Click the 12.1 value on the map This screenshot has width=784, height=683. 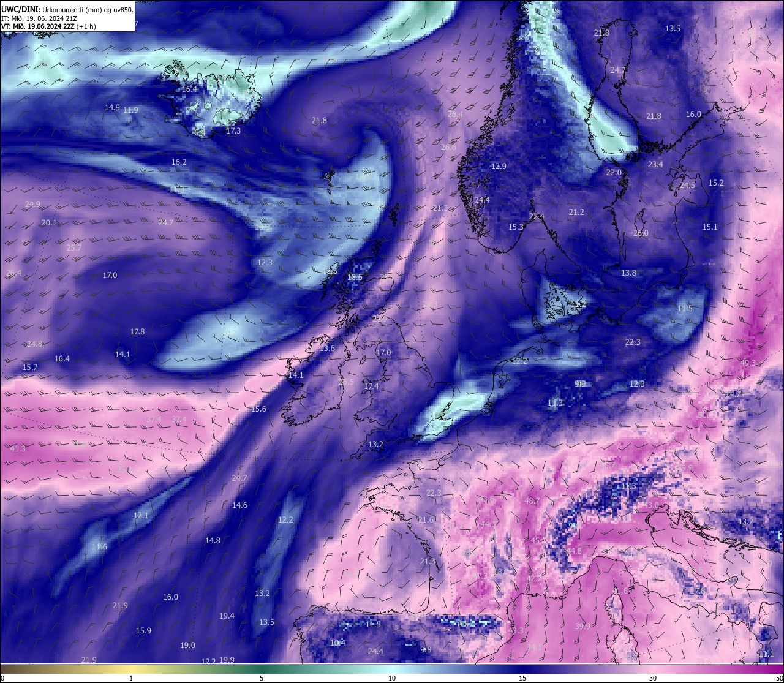141,515
